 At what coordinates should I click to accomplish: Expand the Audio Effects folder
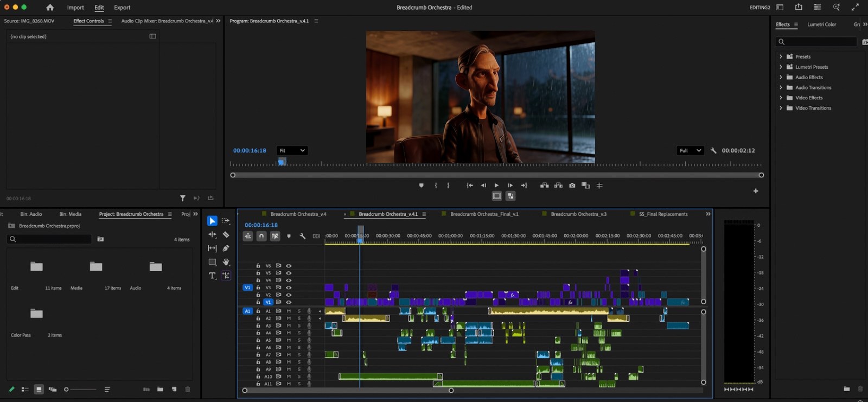781,77
